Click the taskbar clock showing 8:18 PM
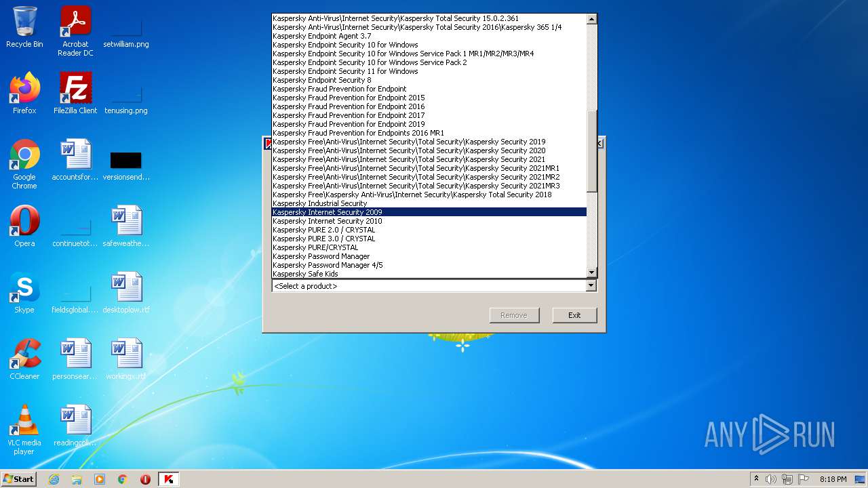Screen dimensions: 868x488 coord(833,479)
